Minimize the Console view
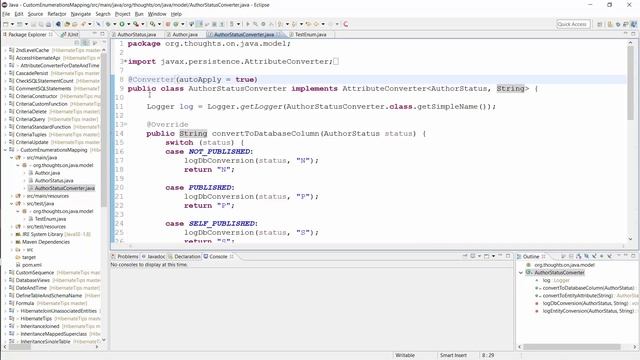 click(x=500, y=256)
